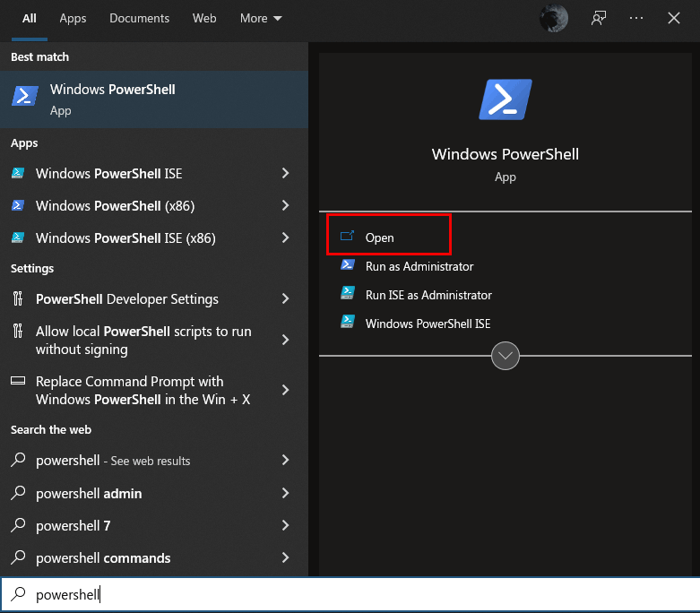Click magnifier icon beside powershell 7

[18, 524]
